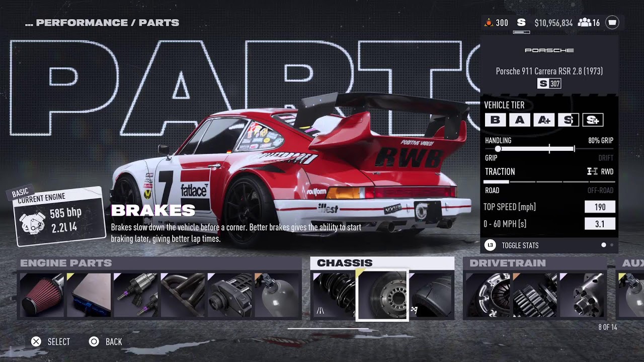The height and width of the screenshot is (362, 644).
Task: Click the bank balance $10,956,834
Action: click(x=553, y=23)
